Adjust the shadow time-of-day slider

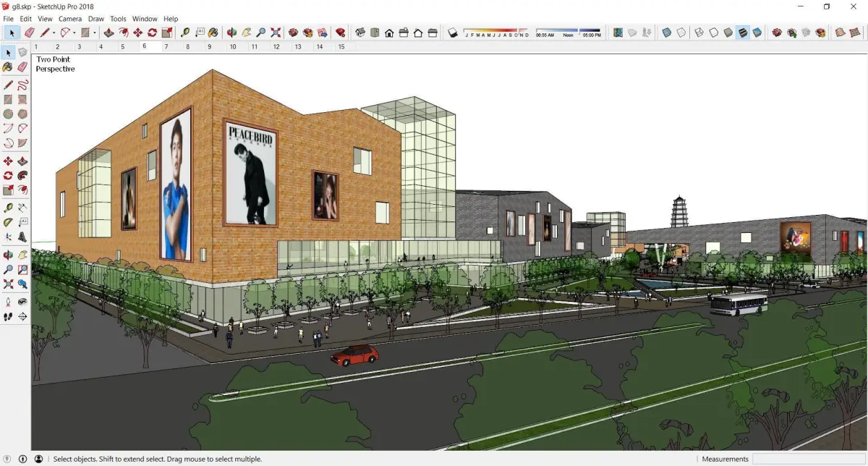(x=569, y=33)
